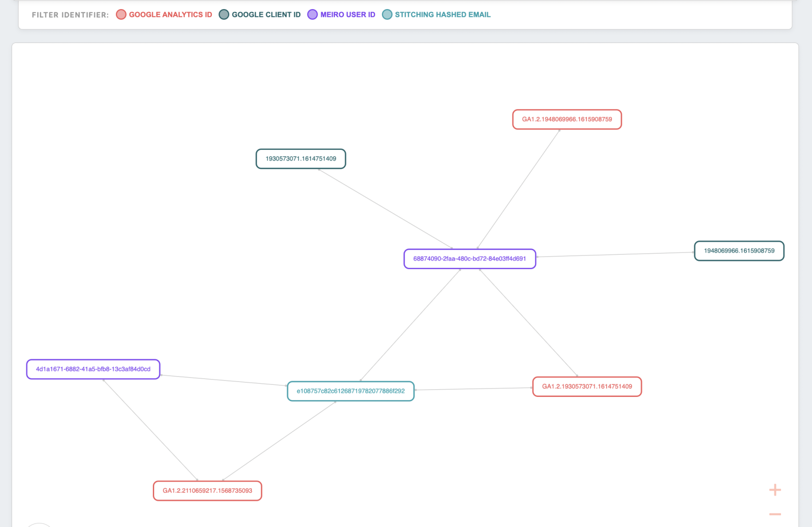This screenshot has height=527, width=812.
Task: Toggle Google Analytics ID filter circle
Action: (121, 15)
